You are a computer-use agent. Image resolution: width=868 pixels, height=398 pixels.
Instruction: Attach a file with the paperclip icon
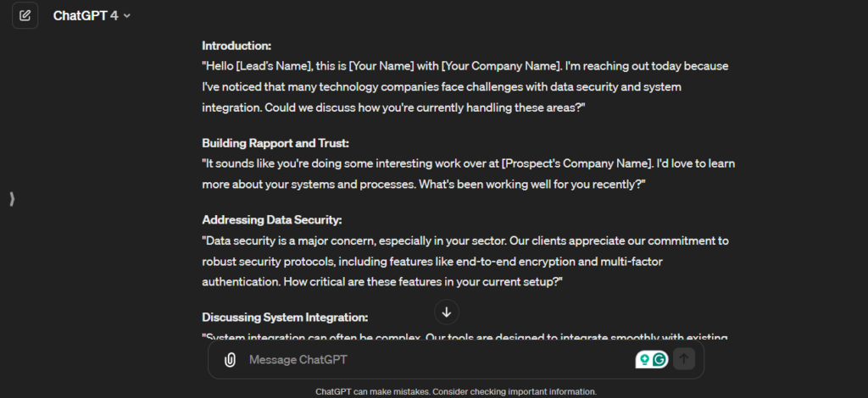click(230, 360)
